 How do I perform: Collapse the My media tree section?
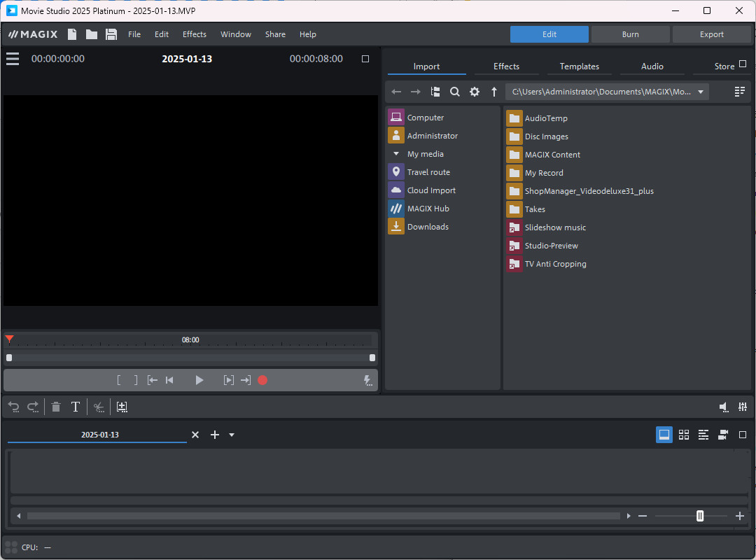pyautogui.click(x=396, y=154)
